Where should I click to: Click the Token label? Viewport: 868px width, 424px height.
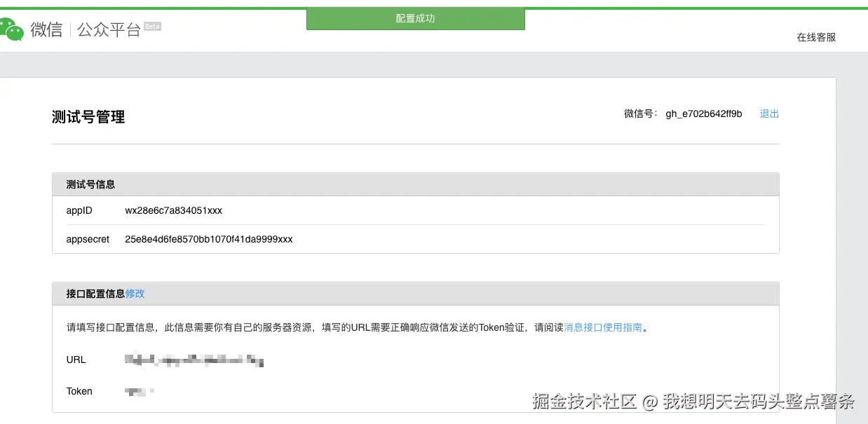click(79, 391)
